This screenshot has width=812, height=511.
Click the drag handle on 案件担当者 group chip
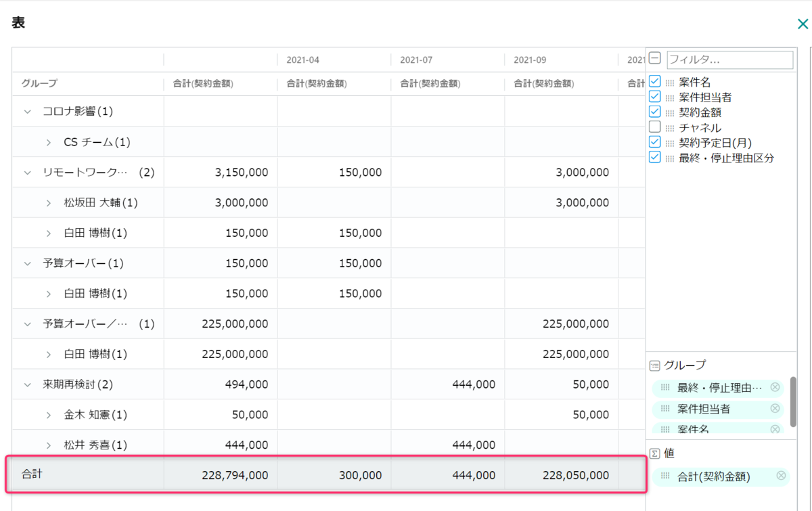point(665,409)
